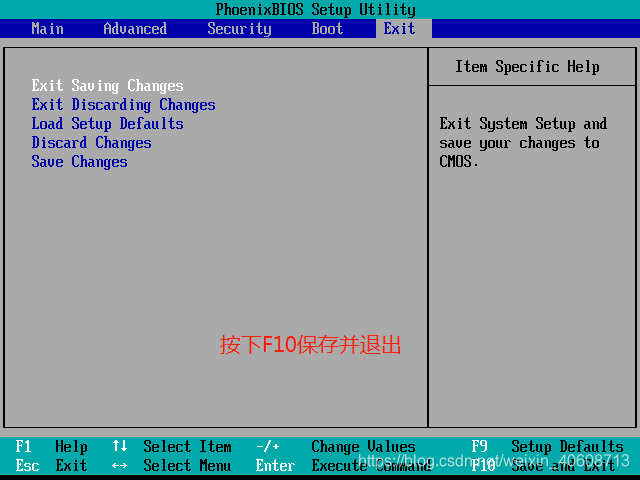Select the Discard Changes entry
640x480 pixels.
click(x=91, y=143)
